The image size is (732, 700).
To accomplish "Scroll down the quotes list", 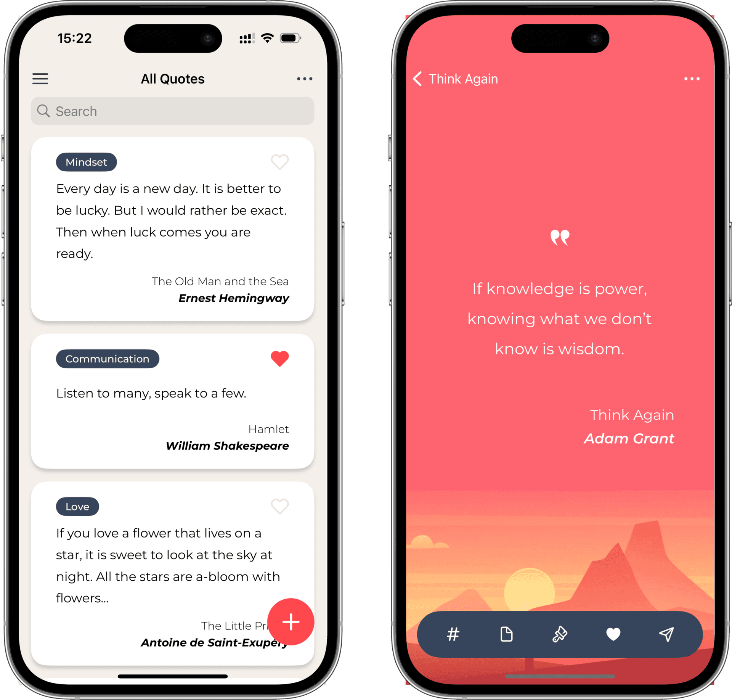I will (x=173, y=393).
